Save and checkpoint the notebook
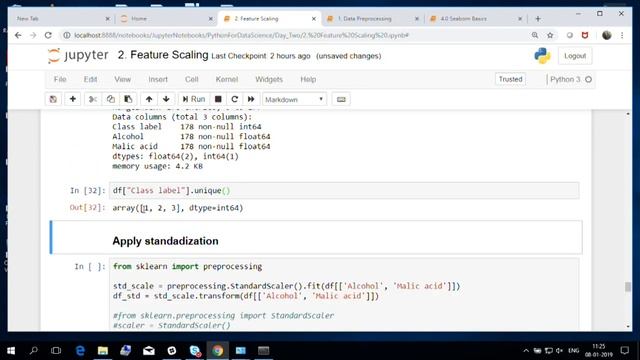The width and height of the screenshot is (640, 360). click(53, 99)
